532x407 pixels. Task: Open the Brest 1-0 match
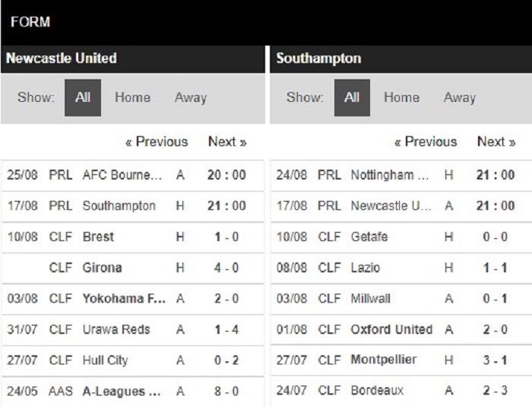click(x=133, y=237)
